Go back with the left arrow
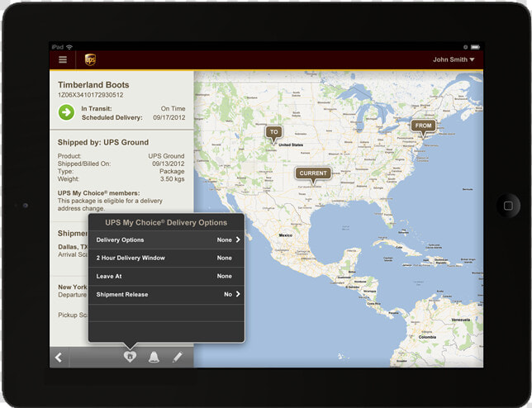Screen dimensions: 532x408 click(x=59, y=357)
